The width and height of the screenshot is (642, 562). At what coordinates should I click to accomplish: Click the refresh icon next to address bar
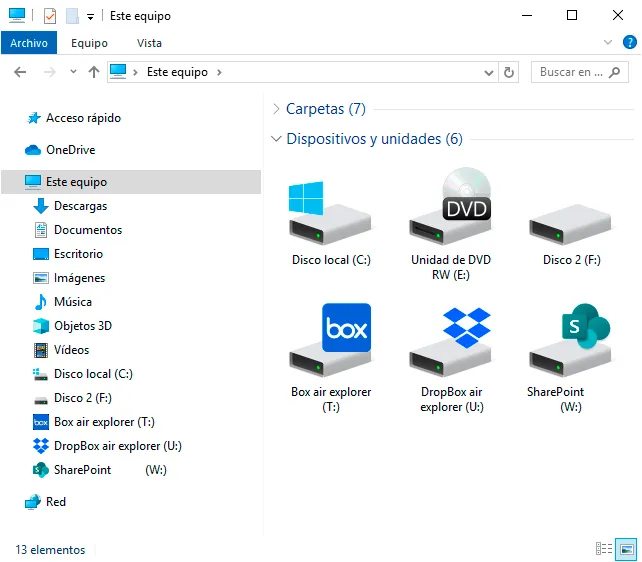pyautogui.click(x=509, y=72)
